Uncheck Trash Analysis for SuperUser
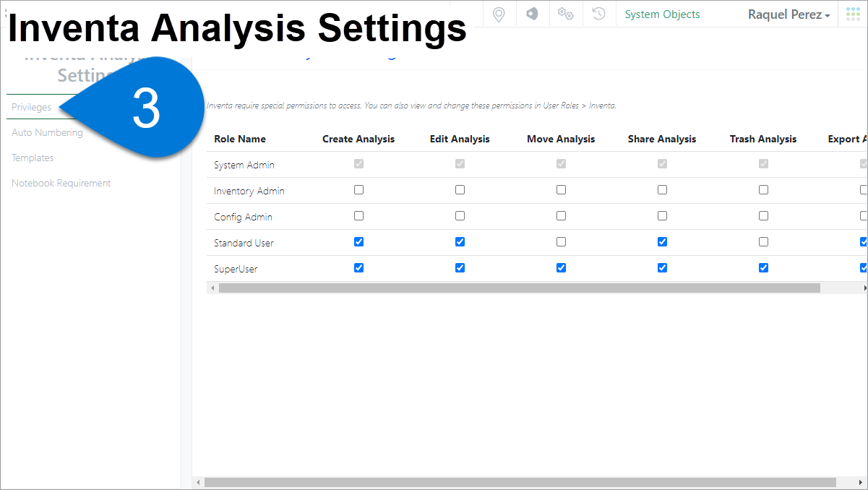 pyautogui.click(x=763, y=268)
